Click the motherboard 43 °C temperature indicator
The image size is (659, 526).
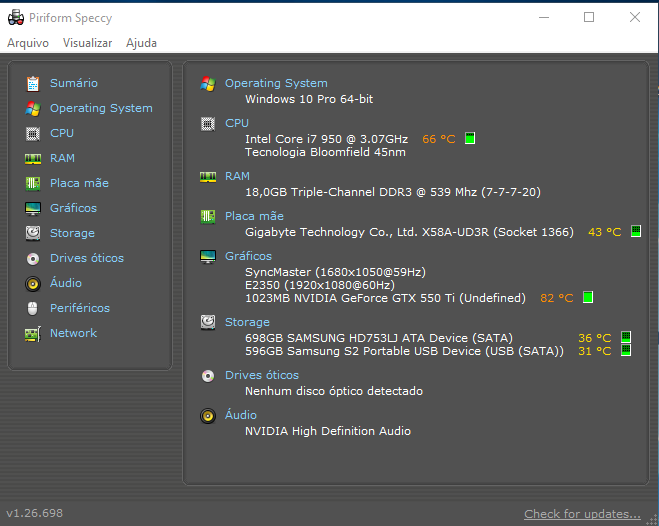[x=605, y=232]
